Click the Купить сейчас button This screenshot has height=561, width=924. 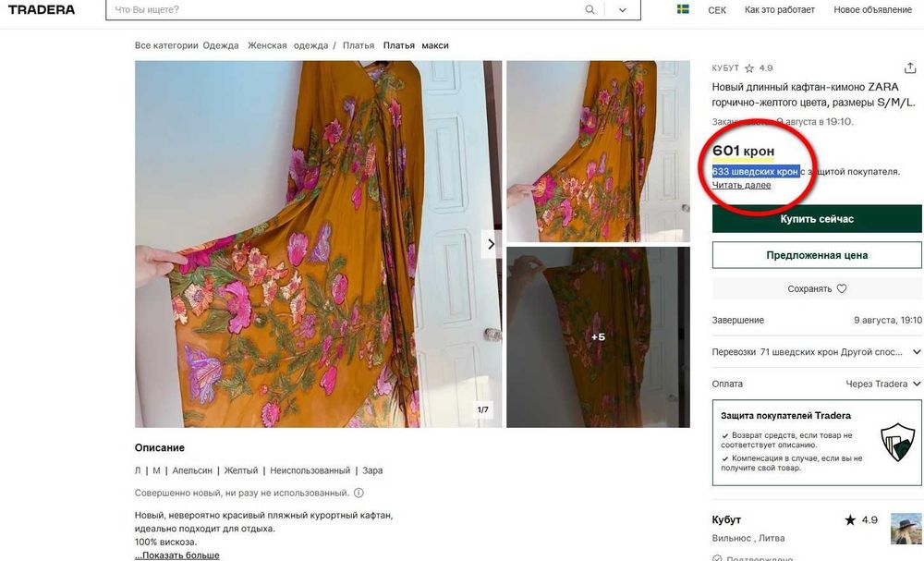pos(817,219)
